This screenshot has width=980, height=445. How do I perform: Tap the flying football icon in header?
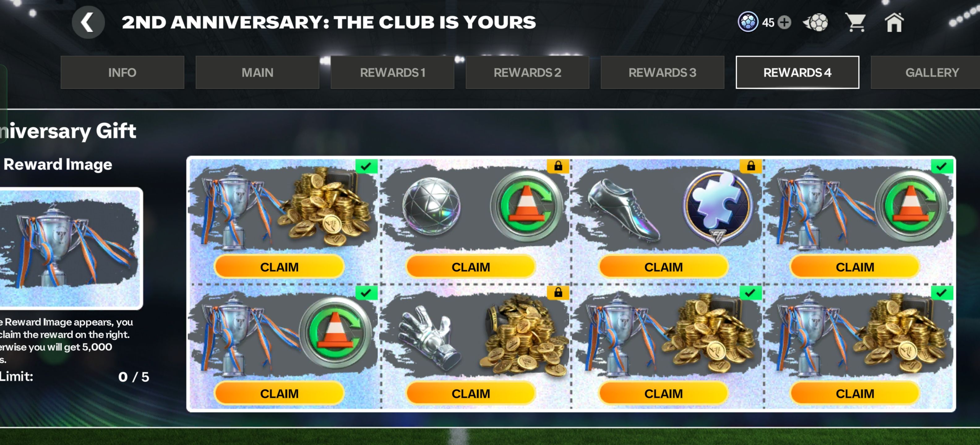[x=815, y=23]
